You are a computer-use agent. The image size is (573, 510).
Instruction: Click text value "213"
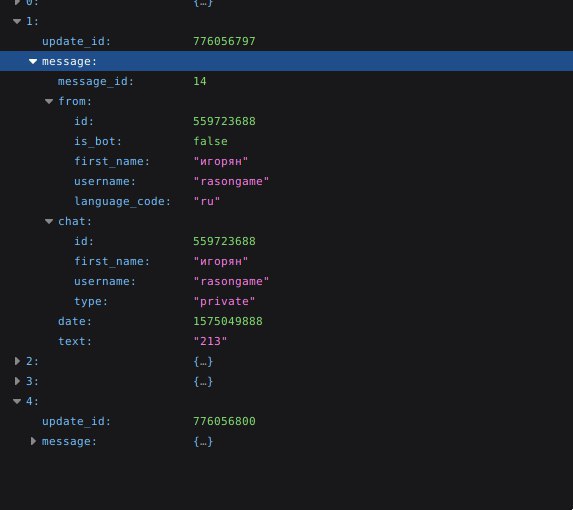click(x=210, y=342)
